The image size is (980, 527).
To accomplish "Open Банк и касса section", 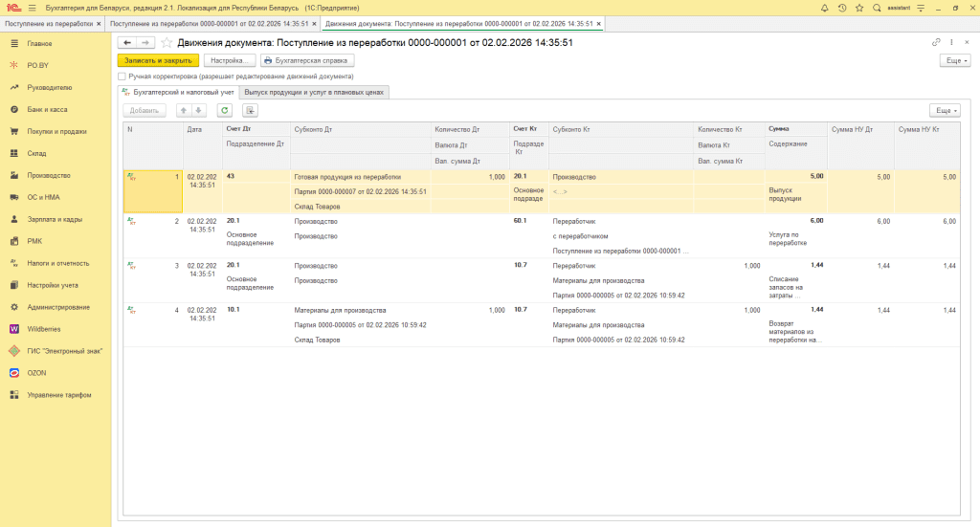I will 46,109.
